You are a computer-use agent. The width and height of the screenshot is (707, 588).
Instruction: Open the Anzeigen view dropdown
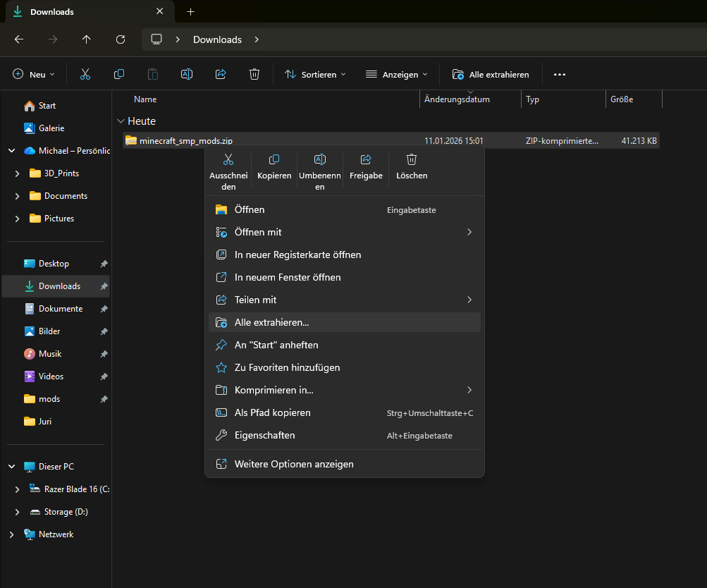point(396,74)
